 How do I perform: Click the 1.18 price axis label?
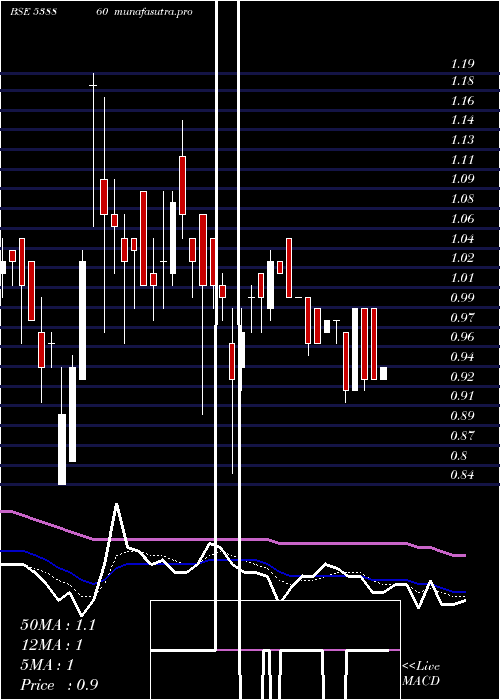(462, 81)
